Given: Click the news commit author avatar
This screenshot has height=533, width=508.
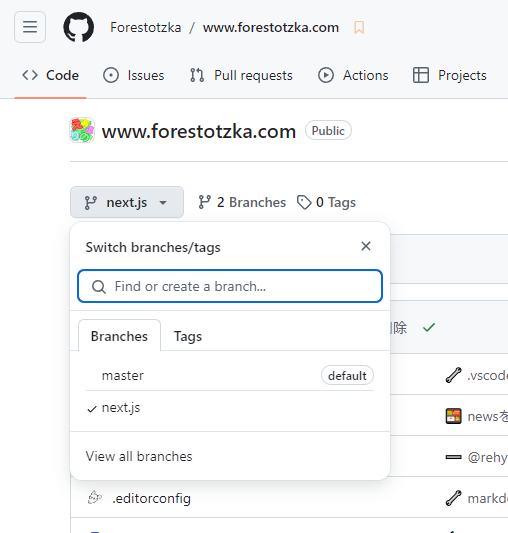Looking at the screenshot, I should click(x=454, y=416).
